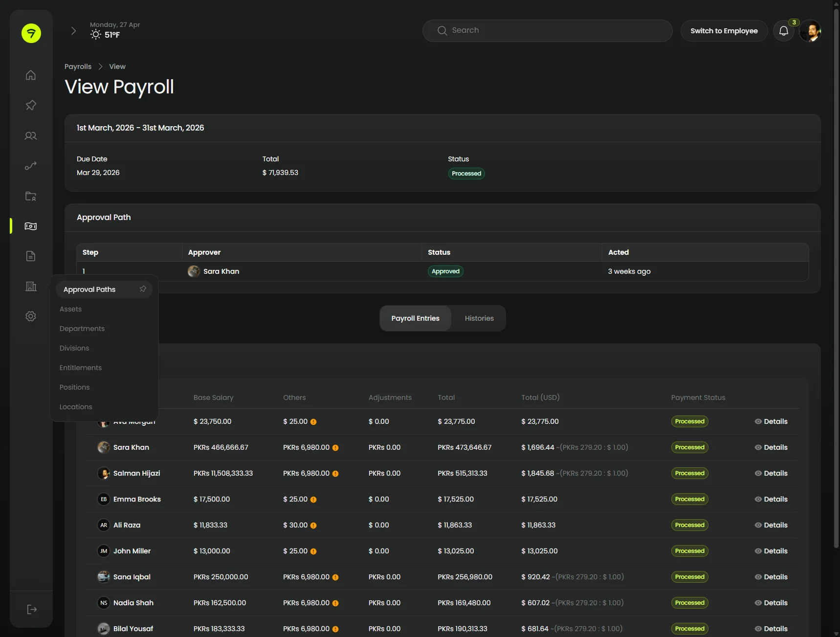The image size is (840, 637).
Task: Open notifications via the bell icon
Action: coord(784,30)
